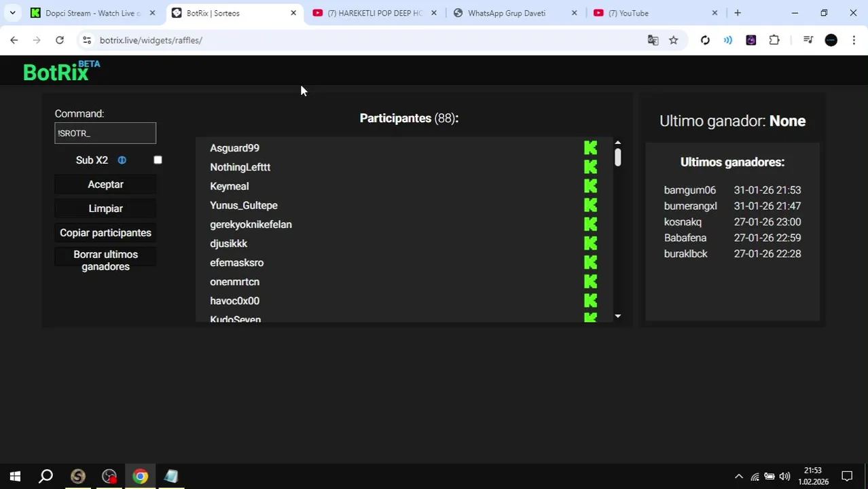Screen dimensions: 868x489
Task: Select participant Asguard99
Action: pyautogui.click(x=234, y=148)
